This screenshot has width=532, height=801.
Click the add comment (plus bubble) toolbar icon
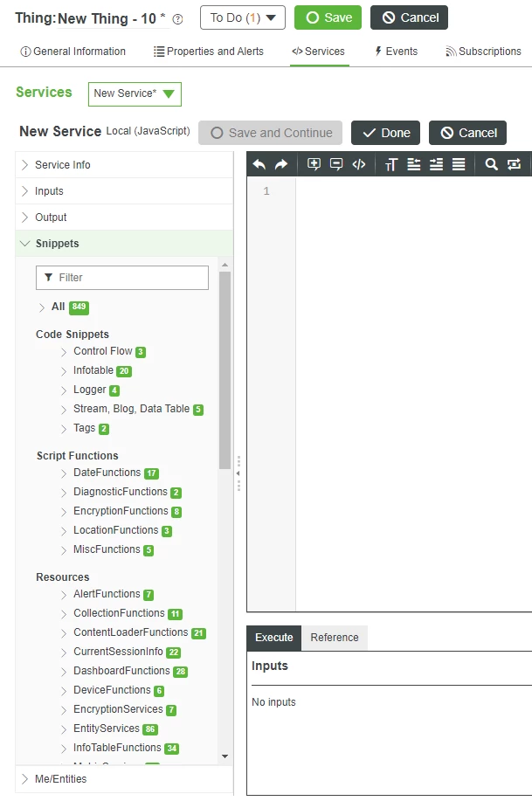click(314, 164)
